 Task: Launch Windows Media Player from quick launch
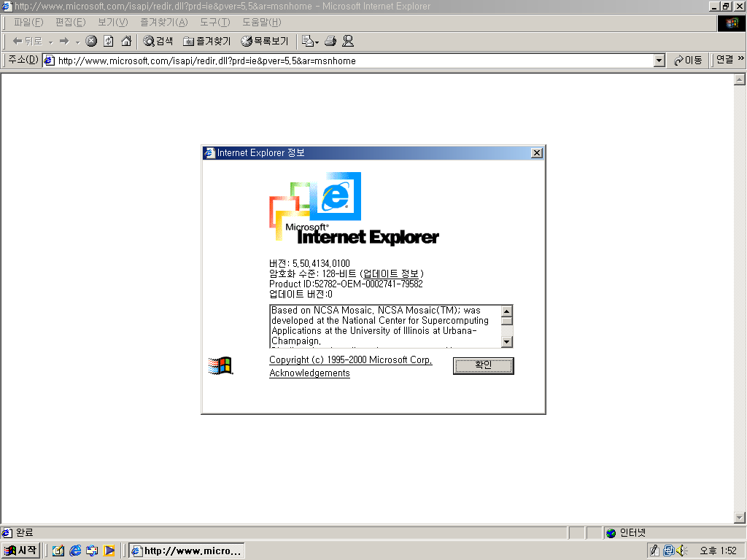[x=109, y=551]
